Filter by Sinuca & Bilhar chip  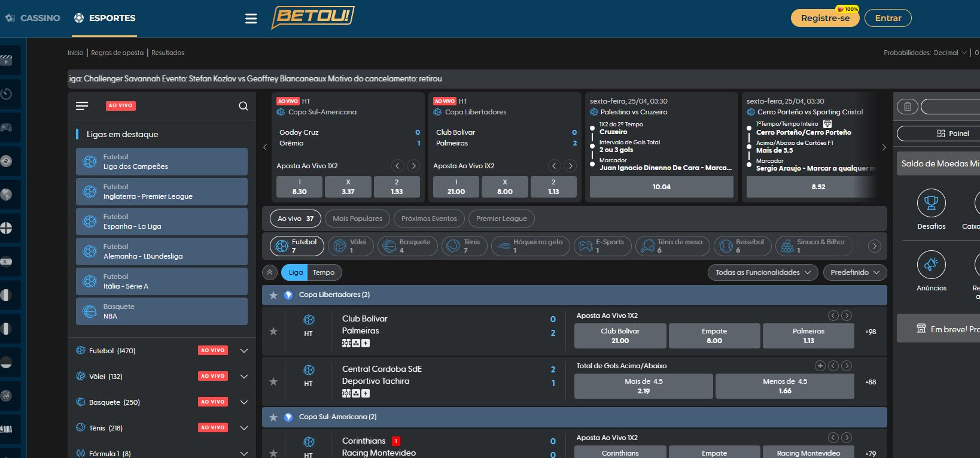tap(814, 246)
